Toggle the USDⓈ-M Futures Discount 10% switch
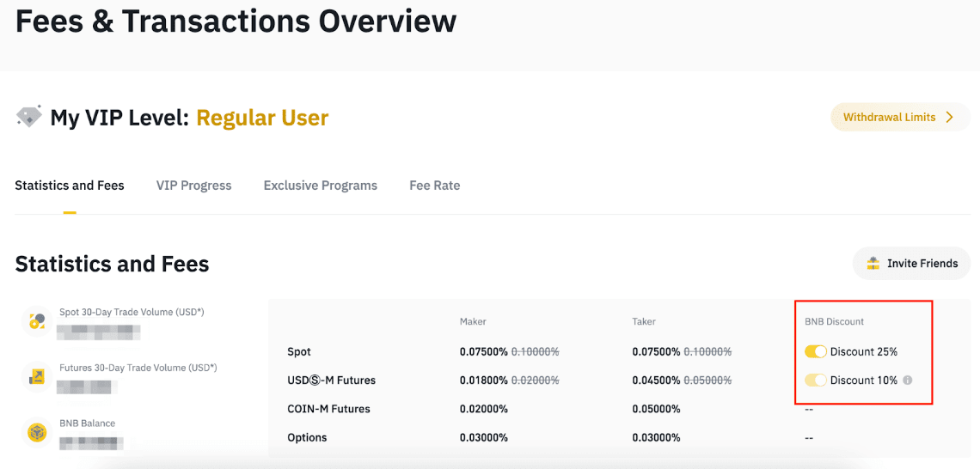Image resolution: width=980 pixels, height=469 pixels. point(816,380)
